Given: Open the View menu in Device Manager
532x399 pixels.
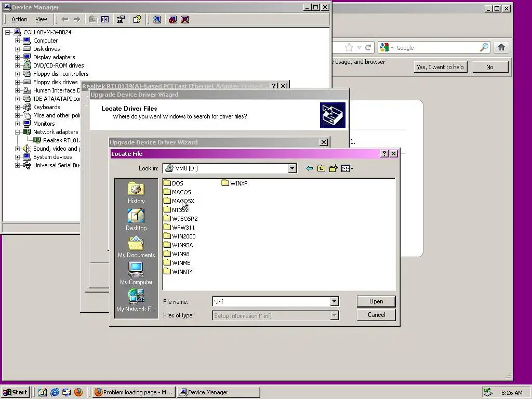Looking at the screenshot, I should pyautogui.click(x=41, y=19).
